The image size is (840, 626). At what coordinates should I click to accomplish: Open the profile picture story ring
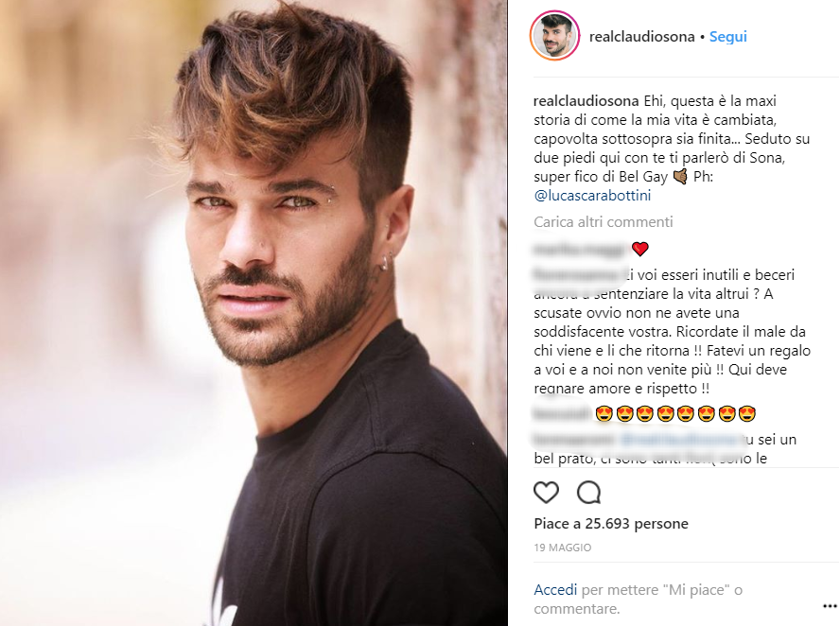pyautogui.click(x=555, y=36)
